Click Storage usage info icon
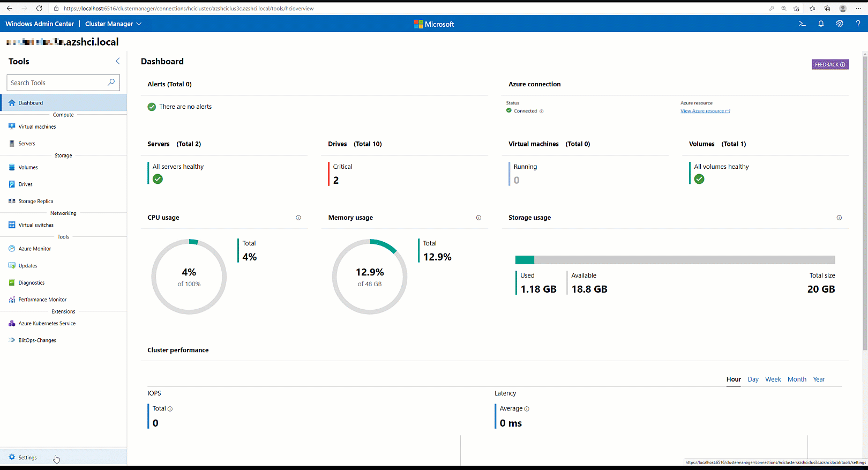The image size is (868, 470). (x=839, y=218)
